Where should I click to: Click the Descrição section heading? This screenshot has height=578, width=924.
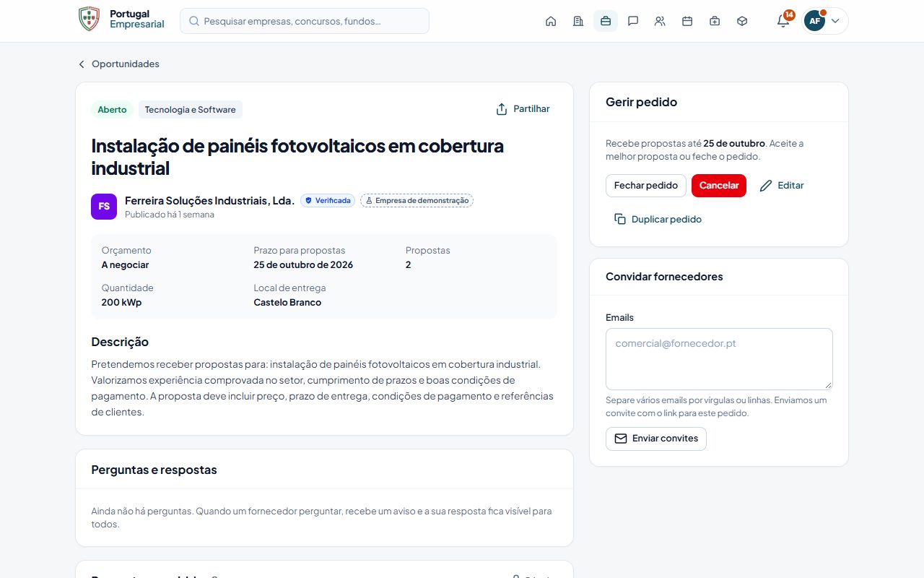[x=120, y=342]
